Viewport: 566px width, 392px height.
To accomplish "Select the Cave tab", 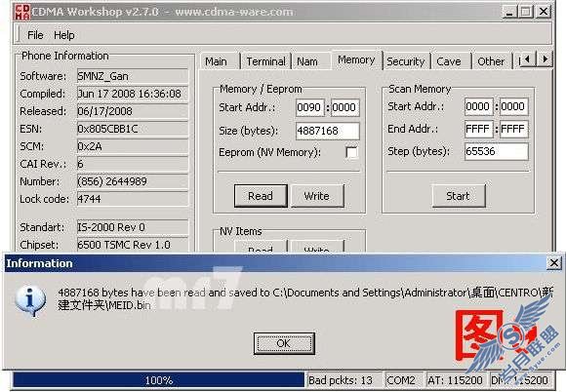I will click(x=449, y=61).
